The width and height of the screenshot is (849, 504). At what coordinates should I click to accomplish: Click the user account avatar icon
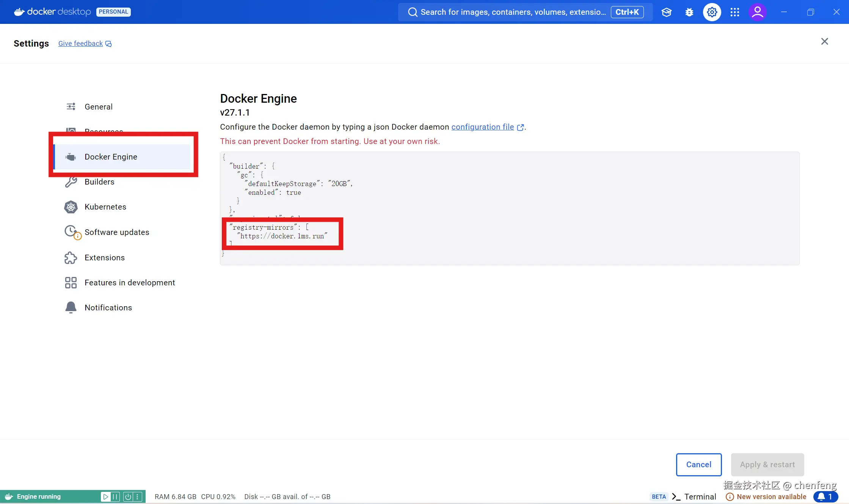point(757,12)
